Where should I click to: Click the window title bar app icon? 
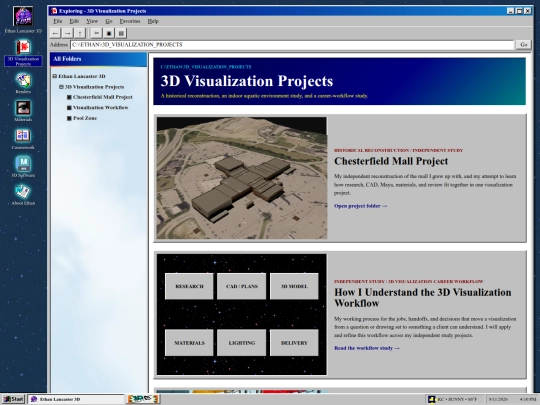[x=54, y=11]
